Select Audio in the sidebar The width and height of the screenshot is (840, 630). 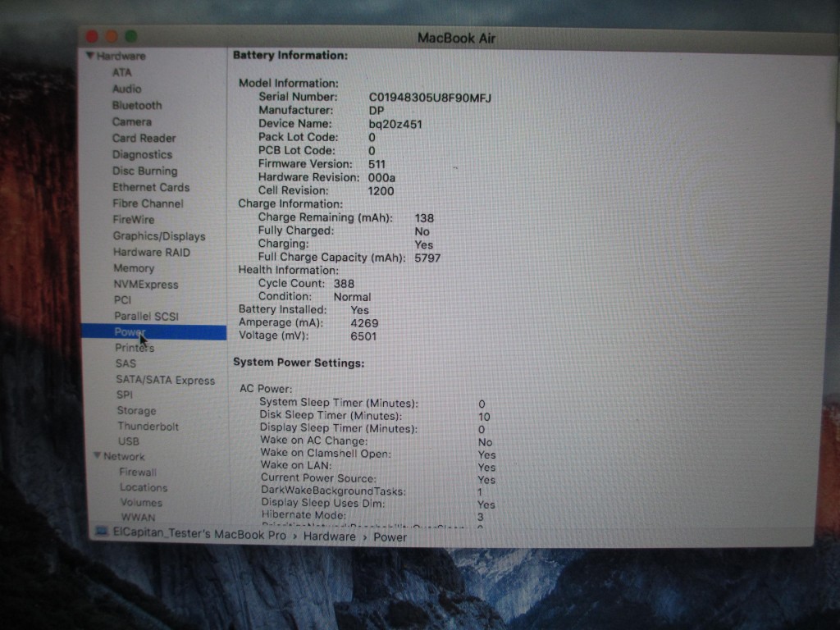click(x=127, y=89)
